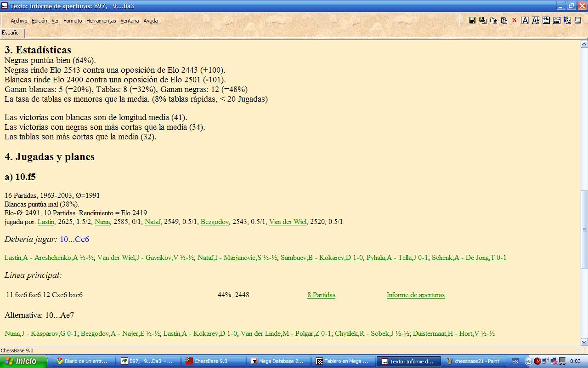This screenshot has width=588, height=368.
Task: Click the font size 'A' with arrows icon
Action: [535, 20]
